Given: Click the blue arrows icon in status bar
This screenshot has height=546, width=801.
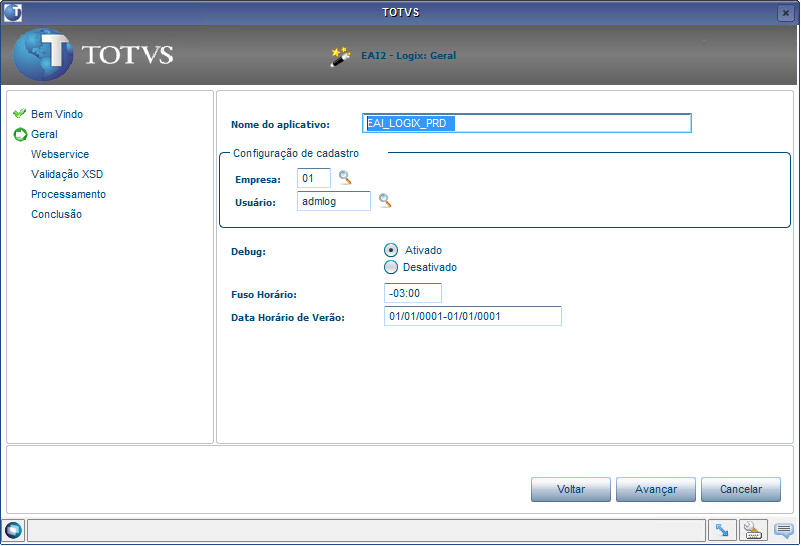Looking at the screenshot, I should pyautogui.click(x=722, y=531).
